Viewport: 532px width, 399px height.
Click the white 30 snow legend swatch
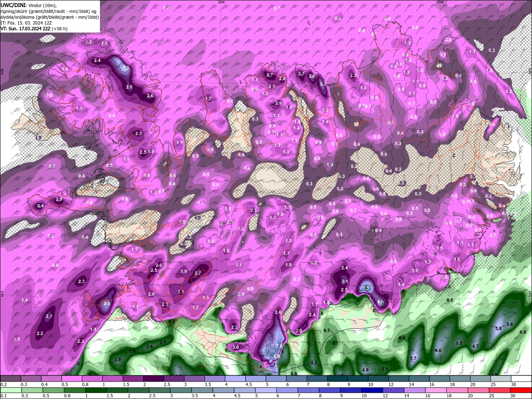(x=521, y=379)
